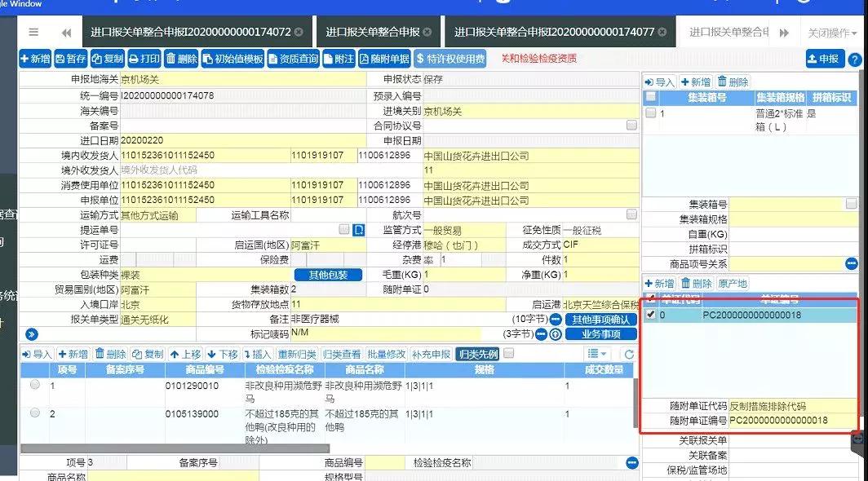
Task: Open the list columns dropdown in goods toolbar
Action: point(598,354)
